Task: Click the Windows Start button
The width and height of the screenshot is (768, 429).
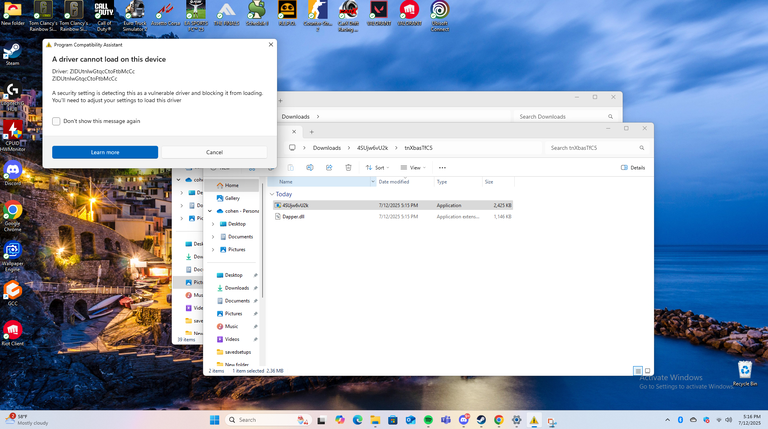Action: tap(214, 420)
